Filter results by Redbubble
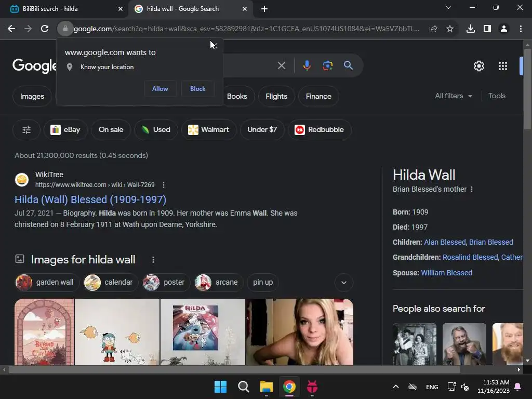Image resolution: width=532 pixels, height=399 pixels. click(320, 129)
